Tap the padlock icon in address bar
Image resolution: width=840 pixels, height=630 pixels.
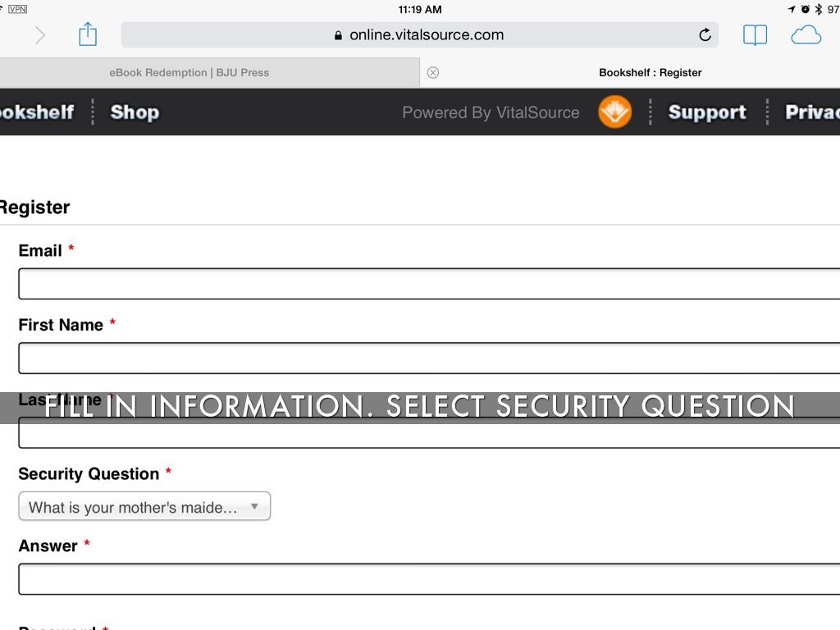(338, 35)
